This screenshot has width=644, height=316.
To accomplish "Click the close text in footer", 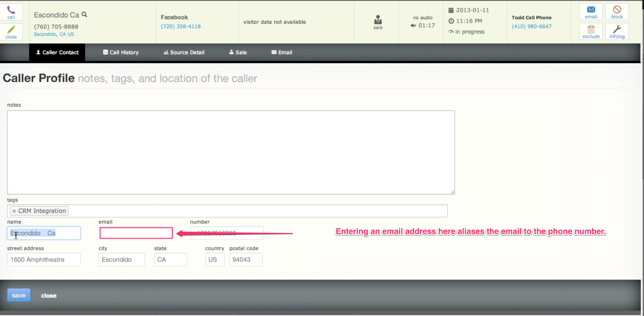I will coord(49,296).
